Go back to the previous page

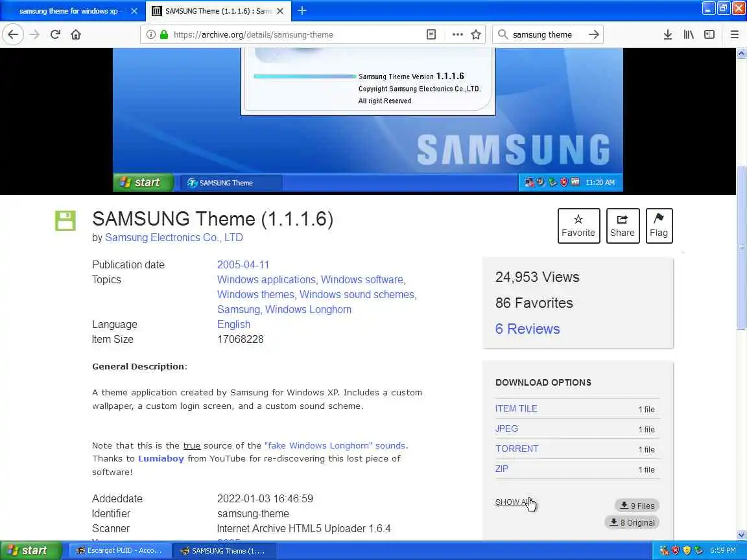point(13,34)
